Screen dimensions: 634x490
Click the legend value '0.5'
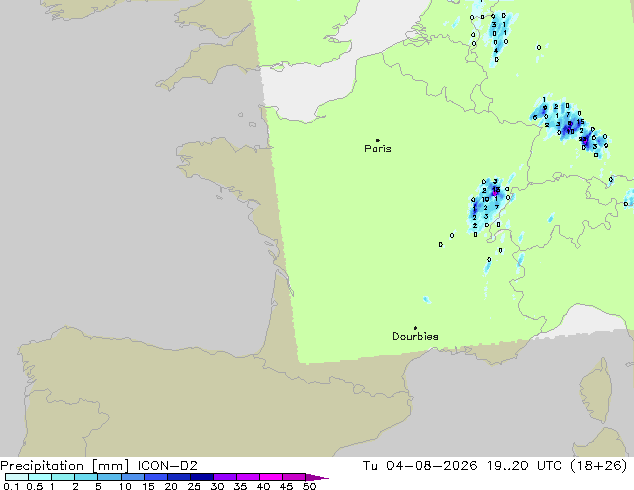point(35,486)
